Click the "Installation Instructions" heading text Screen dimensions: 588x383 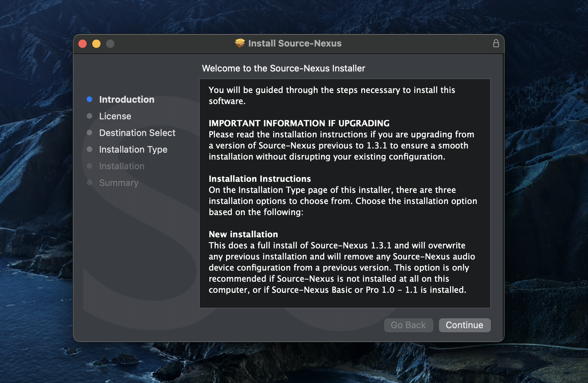point(260,179)
